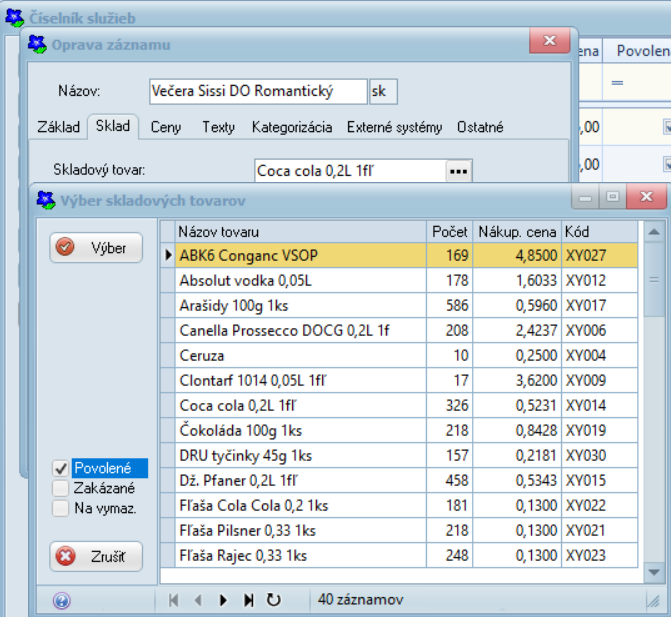This screenshot has height=617, width=671.
Task: Open stock goods picker via ellipsis button
Action: point(459,171)
